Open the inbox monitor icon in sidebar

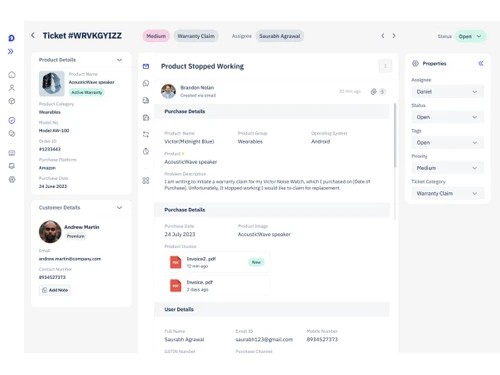12,166
